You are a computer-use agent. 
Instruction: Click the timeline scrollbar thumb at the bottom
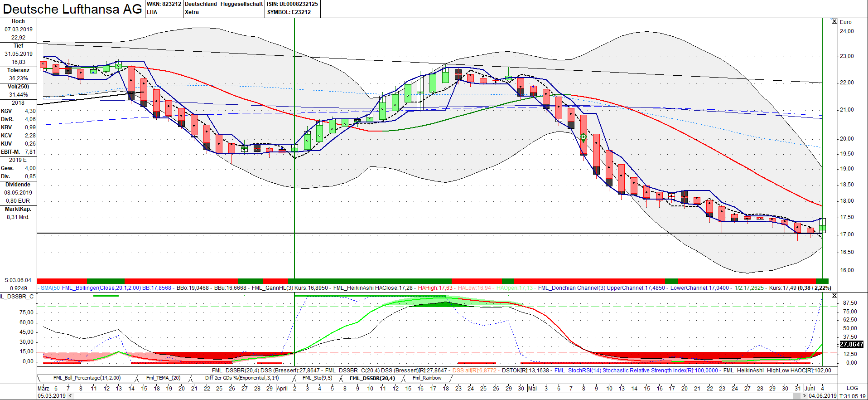pyautogui.click(x=796, y=395)
